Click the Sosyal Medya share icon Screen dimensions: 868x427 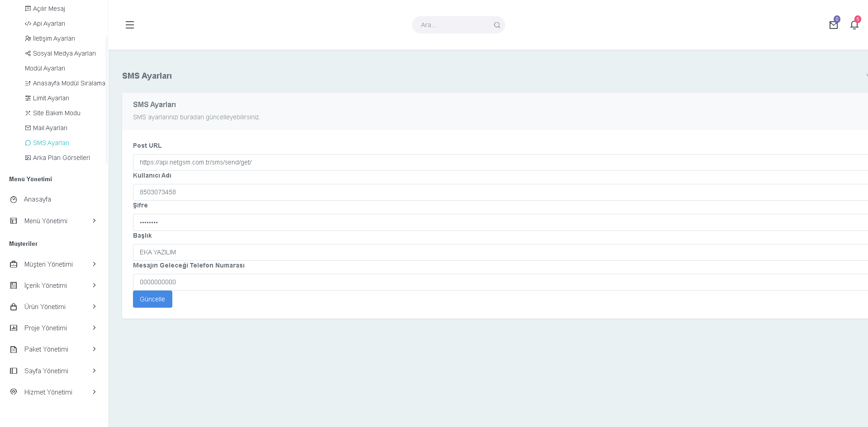(28, 53)
